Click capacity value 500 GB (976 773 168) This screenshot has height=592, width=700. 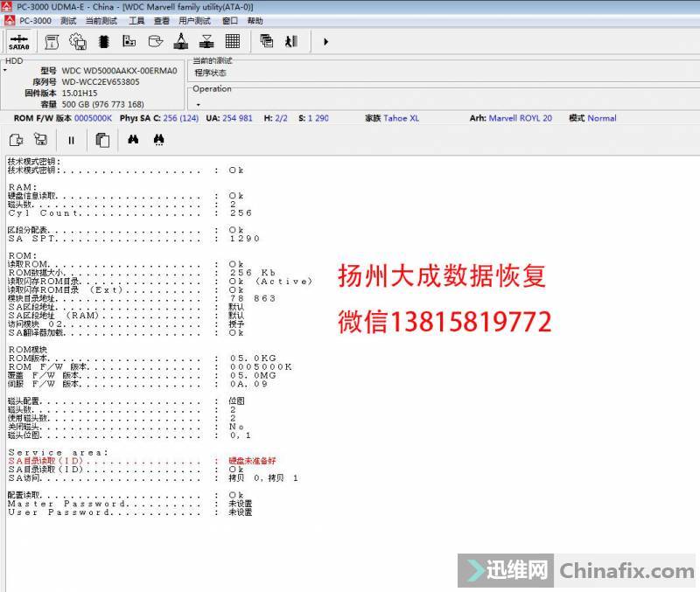pyautogui.click(x=102, y=104)
